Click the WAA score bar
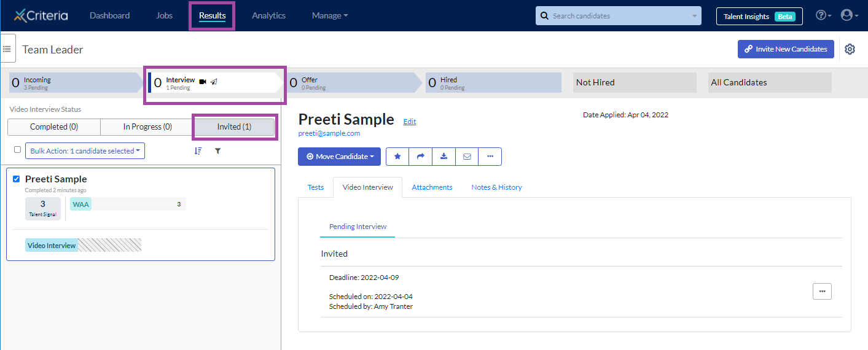 click(128, 204)
